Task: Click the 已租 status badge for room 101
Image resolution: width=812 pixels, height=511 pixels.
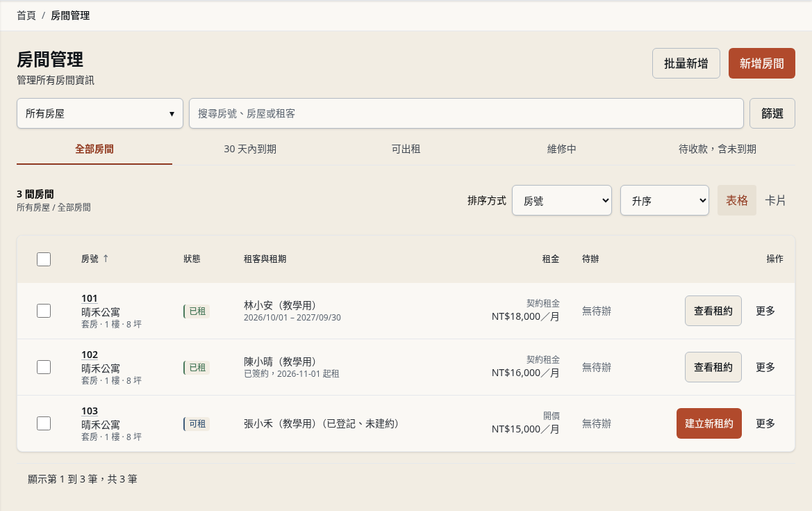Action: tap(197, 311)
